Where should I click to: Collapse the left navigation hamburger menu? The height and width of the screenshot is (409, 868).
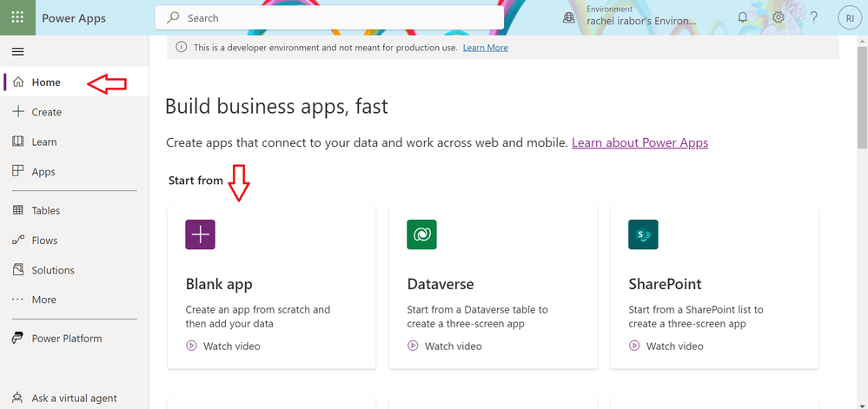tap(17, 51)
